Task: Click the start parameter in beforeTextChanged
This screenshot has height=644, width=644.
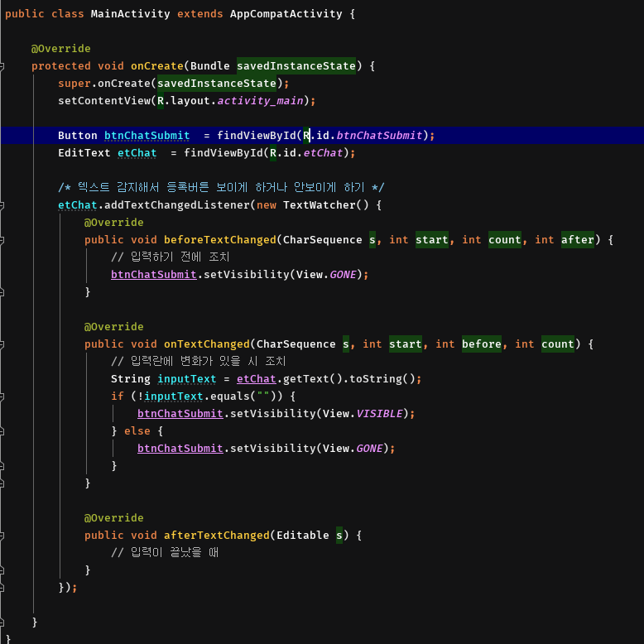Action: coord(431,240)
